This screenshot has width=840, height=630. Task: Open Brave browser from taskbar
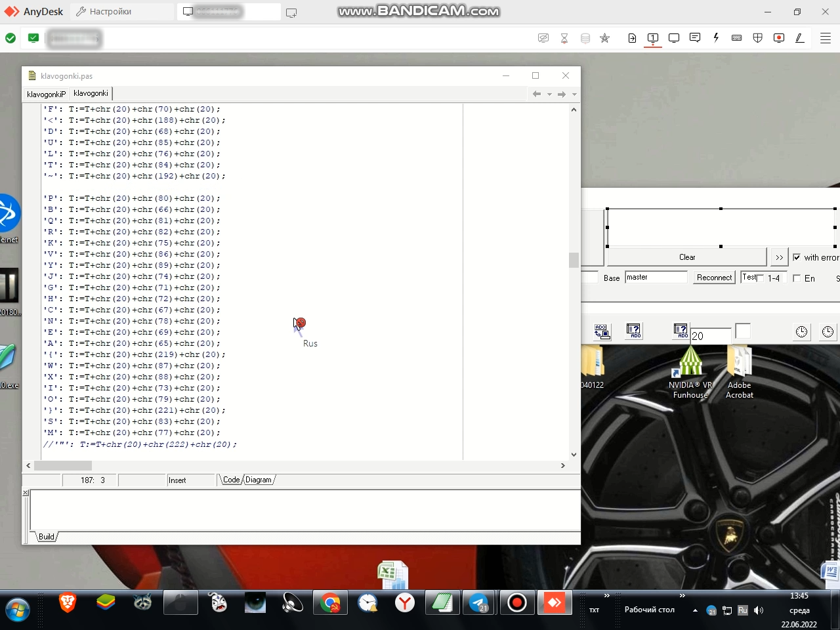coord(68,602)
